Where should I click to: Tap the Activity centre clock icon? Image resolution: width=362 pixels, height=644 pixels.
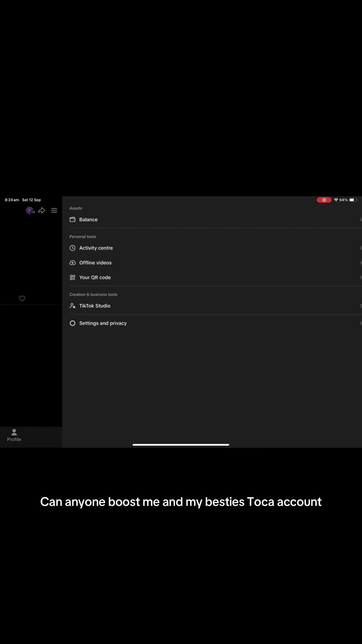click(72, 248)
